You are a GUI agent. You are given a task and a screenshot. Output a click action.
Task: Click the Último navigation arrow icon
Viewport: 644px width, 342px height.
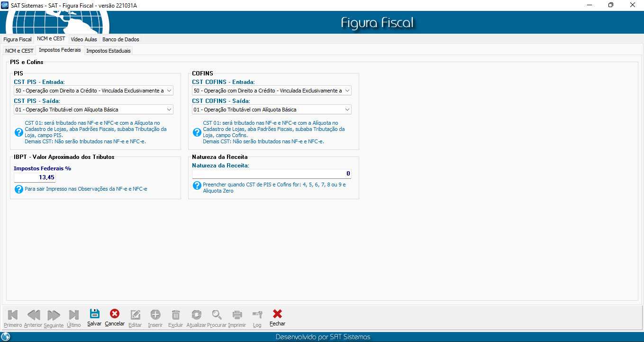73,314
